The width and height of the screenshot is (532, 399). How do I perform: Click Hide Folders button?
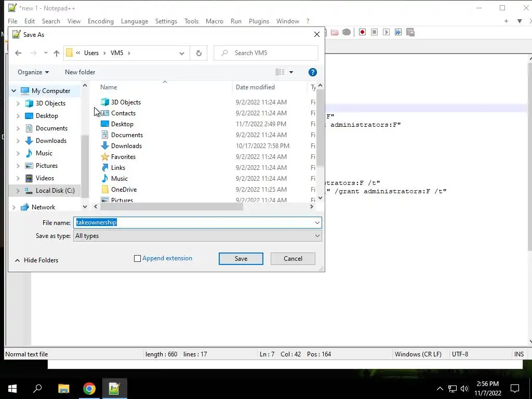pos(37,260)
